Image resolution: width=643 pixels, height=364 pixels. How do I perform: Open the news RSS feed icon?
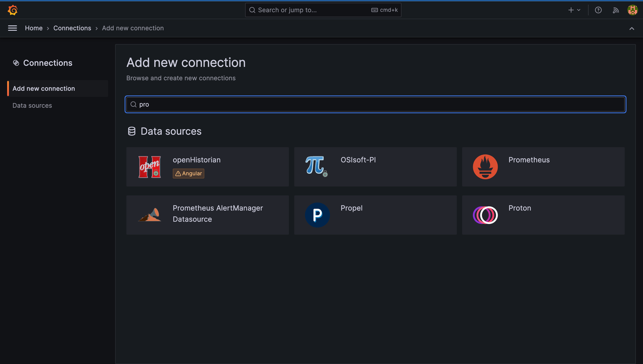tap(616, 10)
